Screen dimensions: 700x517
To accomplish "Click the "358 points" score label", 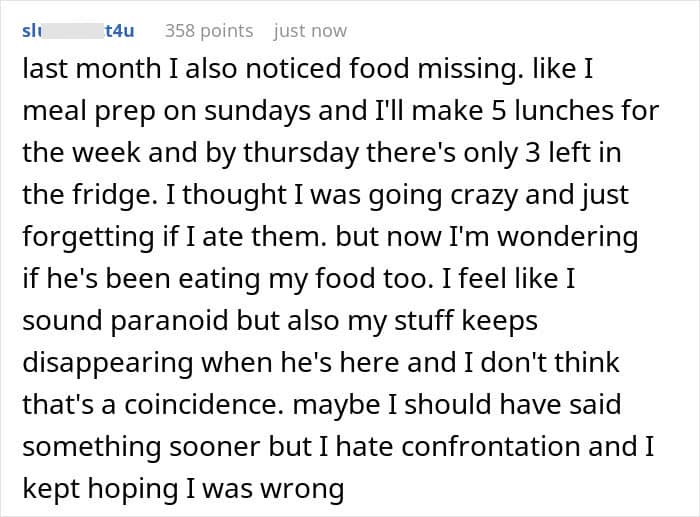I will point(208,31).
